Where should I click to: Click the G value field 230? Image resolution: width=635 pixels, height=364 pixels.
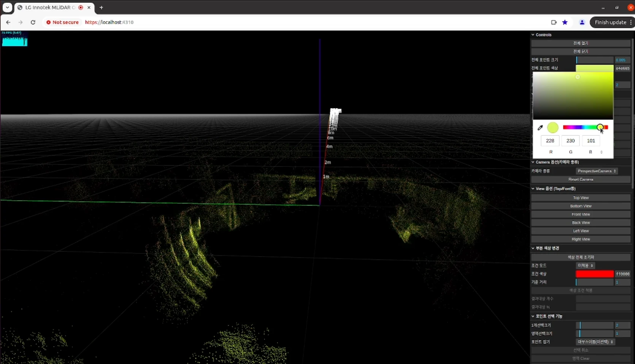pyautogui.click(x=570, y=141)
